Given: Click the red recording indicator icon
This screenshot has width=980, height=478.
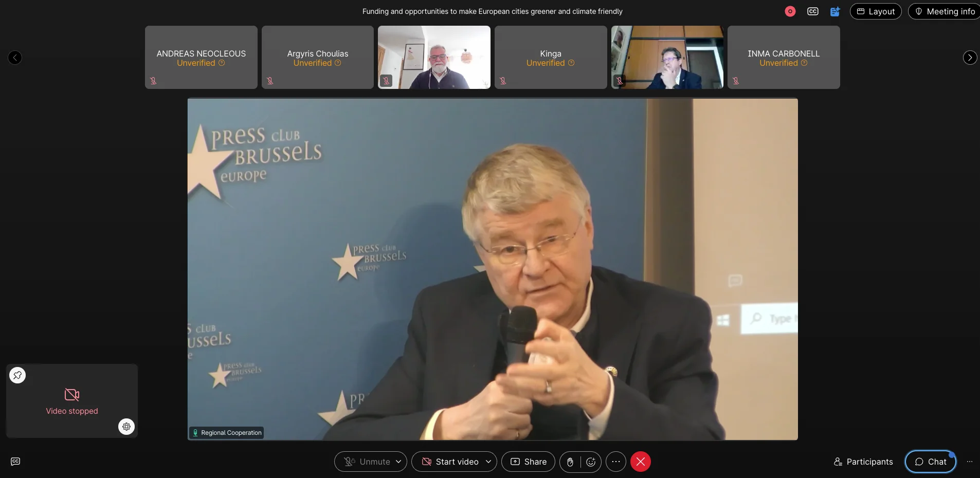Looking at the screenshot, I should pos(790,11).
